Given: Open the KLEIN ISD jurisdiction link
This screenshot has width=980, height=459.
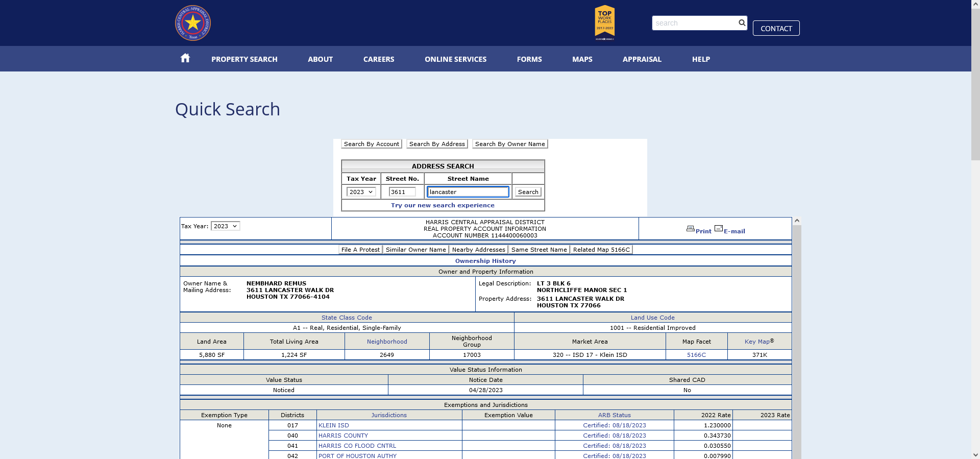Looking at the screenshot, I should click(x=334, y=425).
